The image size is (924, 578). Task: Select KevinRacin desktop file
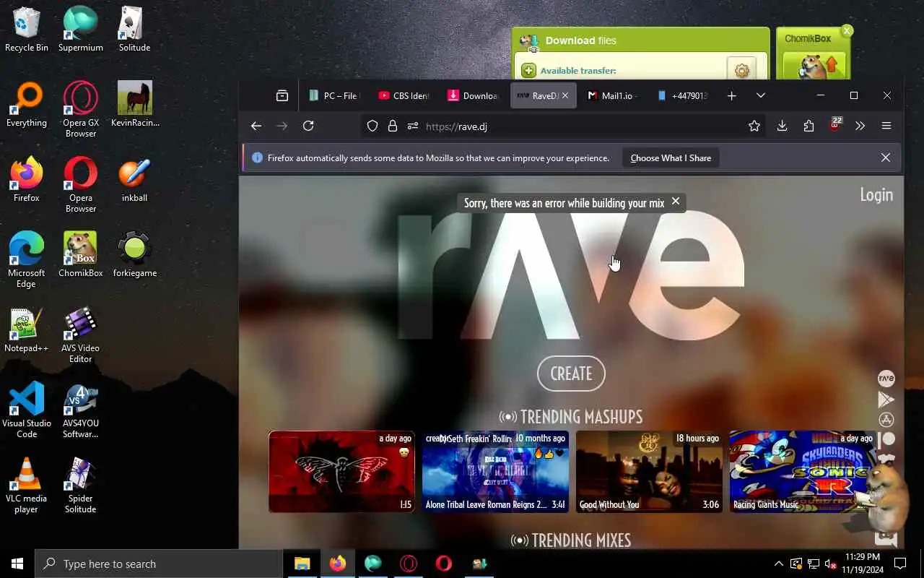tap(135, 104)
